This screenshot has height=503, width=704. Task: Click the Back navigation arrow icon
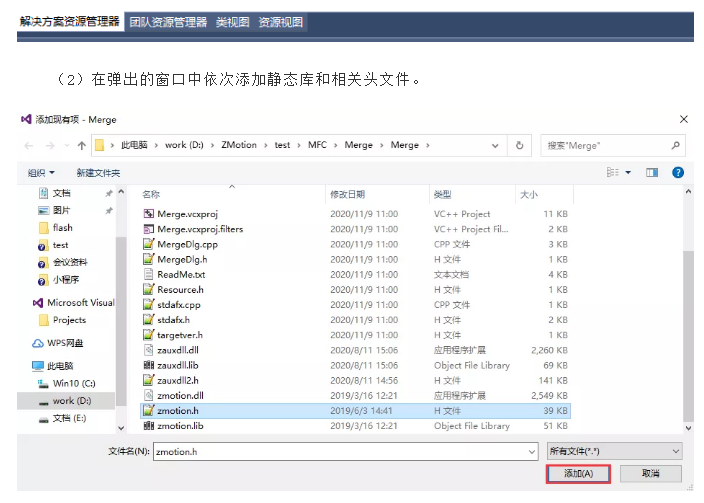coord(29,146)
